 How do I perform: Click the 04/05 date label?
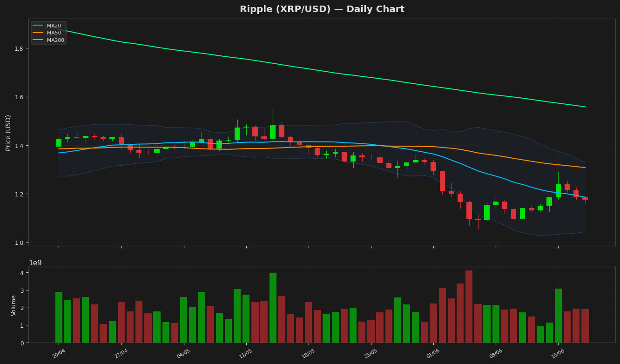click(183, 354)
